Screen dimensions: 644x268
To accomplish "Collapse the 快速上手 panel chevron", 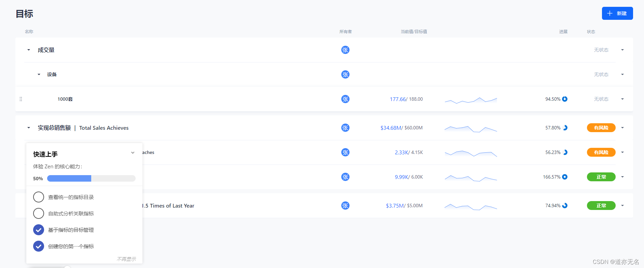I will tap(133, 153).
